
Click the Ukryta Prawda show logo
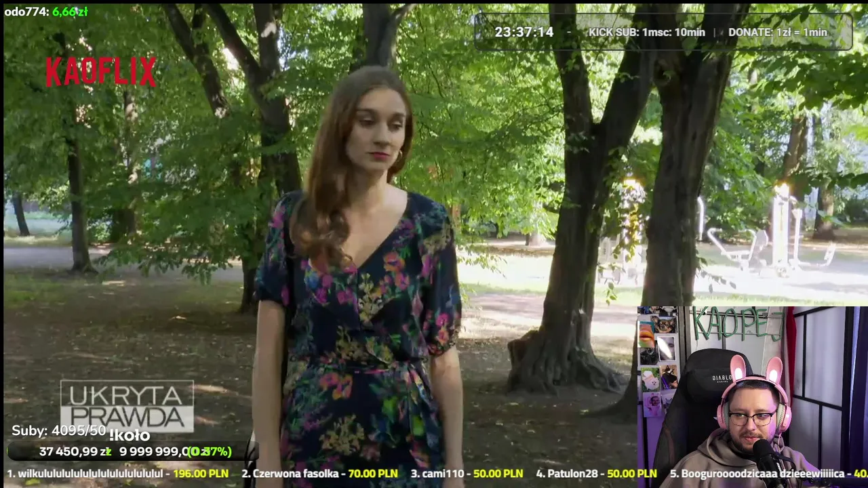tap(127, 406)
